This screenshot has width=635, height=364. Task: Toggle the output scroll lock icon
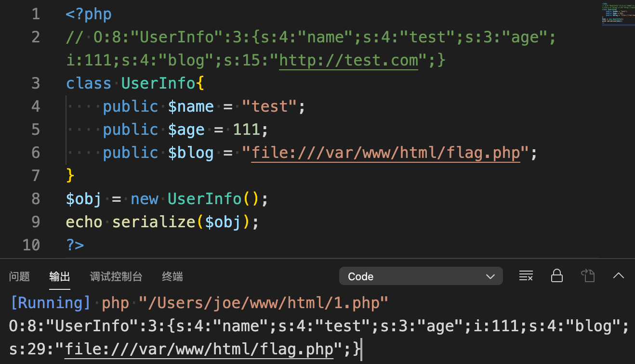point(556,276)
